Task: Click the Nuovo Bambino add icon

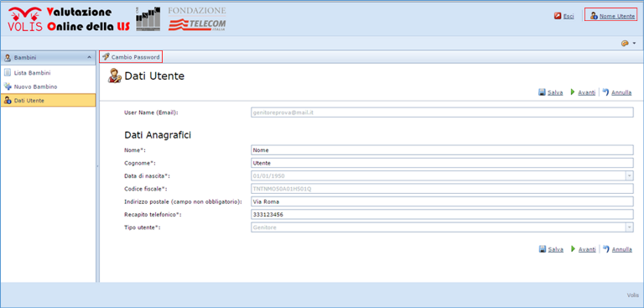Action: coord(7,86)
